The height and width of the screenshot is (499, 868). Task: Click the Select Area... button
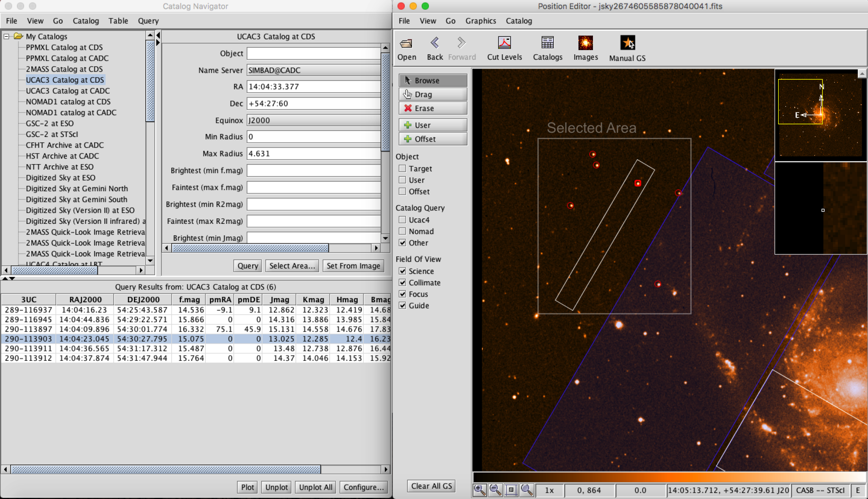click(x=292, y=266)
